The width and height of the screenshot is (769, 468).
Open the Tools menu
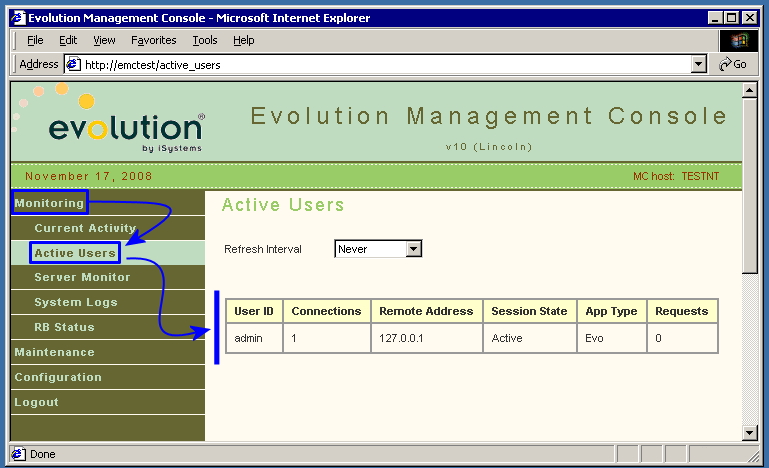[x=205, y=40]
